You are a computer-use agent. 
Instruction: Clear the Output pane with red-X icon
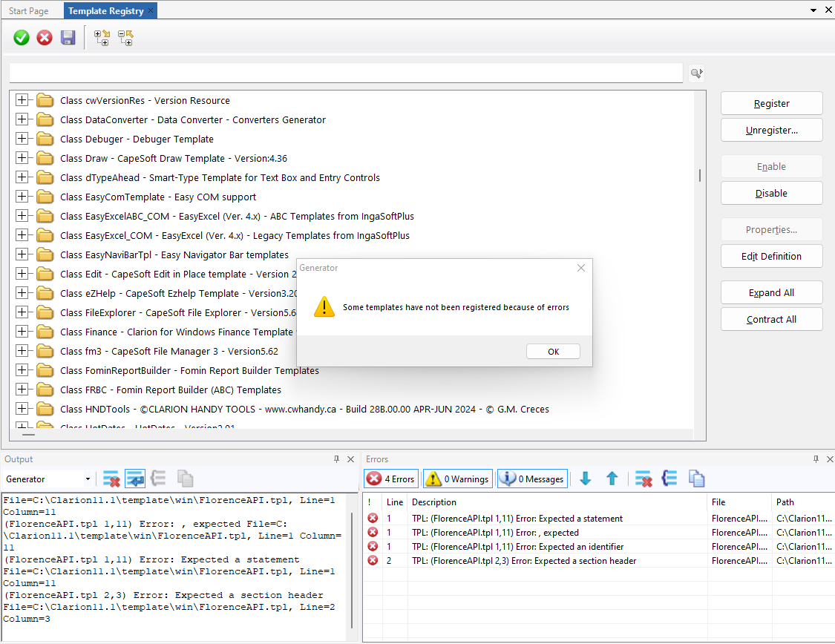[x=111, y=479]
